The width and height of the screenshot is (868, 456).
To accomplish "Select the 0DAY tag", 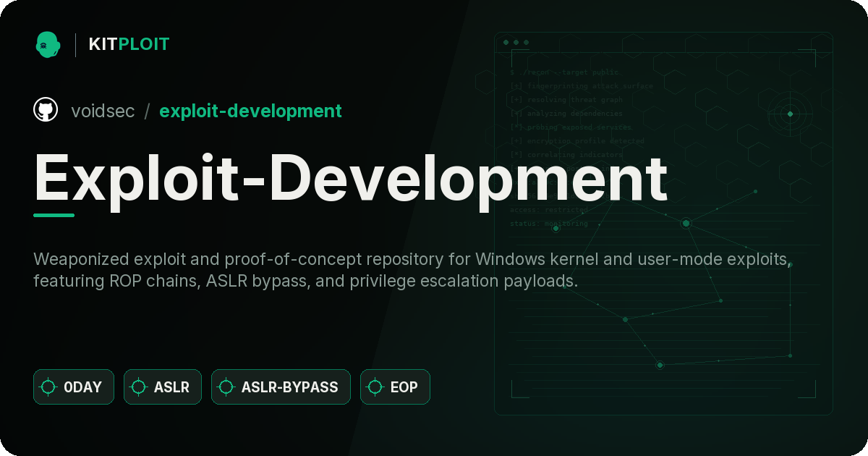I will pyautogui.click(x=74, y=387).
